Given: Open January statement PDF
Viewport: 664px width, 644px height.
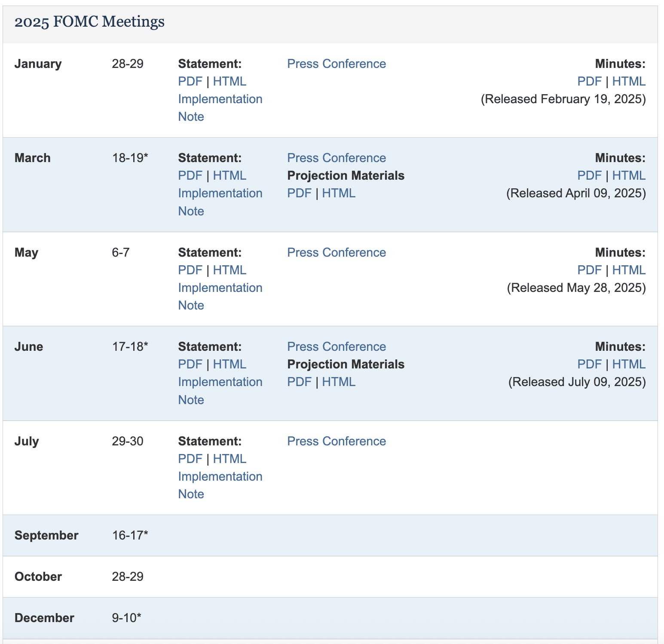Looking at the screenshot, I should [190, 81].
